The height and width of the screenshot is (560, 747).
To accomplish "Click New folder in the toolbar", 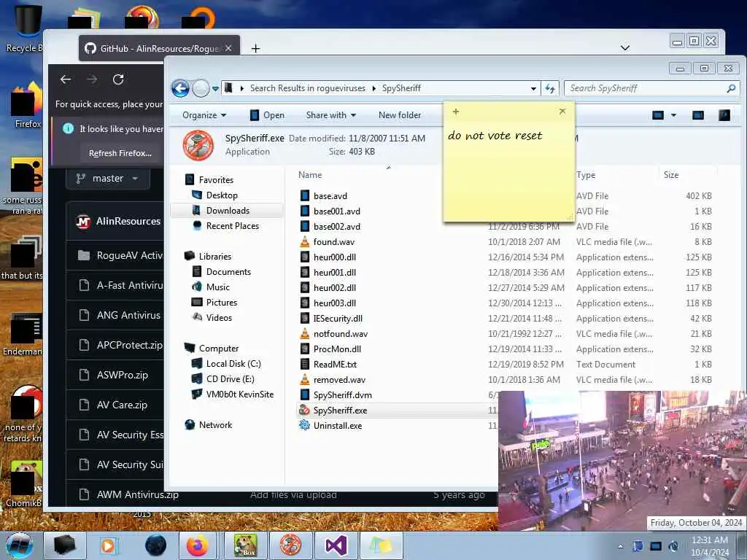I will (x=400, y=115).
